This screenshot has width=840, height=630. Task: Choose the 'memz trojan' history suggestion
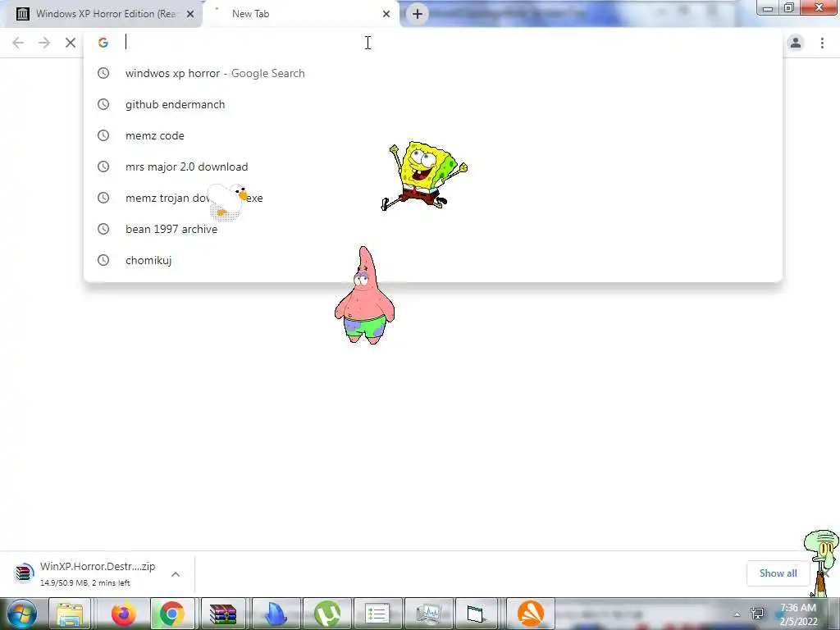433,198
